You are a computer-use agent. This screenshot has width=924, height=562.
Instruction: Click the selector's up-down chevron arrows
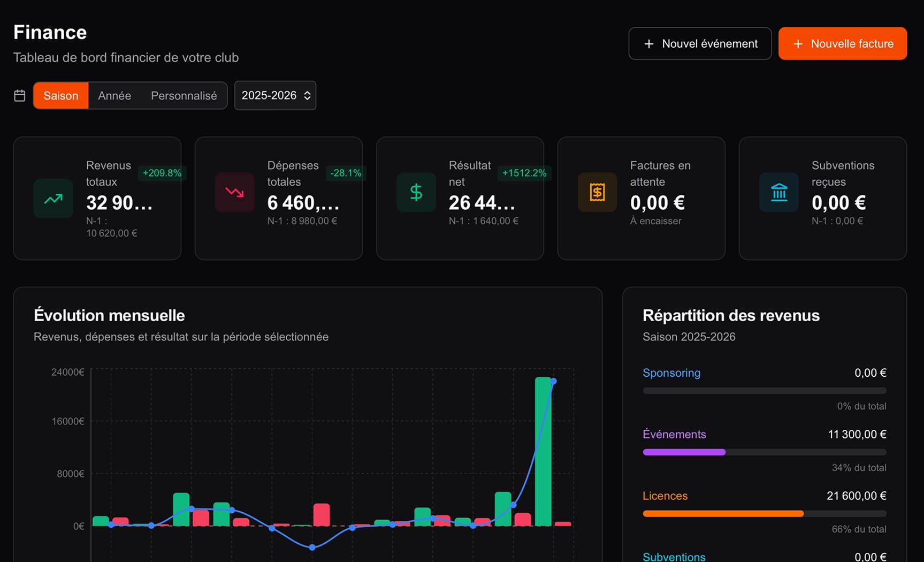[307, 95]
